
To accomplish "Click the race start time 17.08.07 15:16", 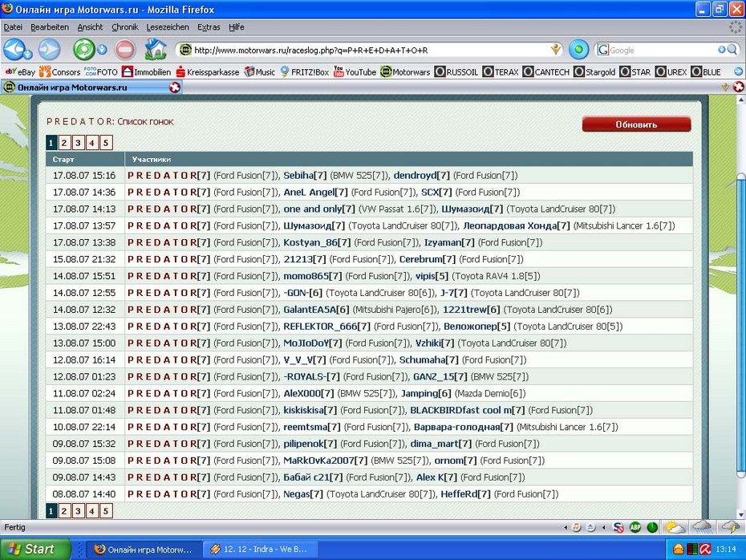I will pyautogui.click(x=84, y=176).
